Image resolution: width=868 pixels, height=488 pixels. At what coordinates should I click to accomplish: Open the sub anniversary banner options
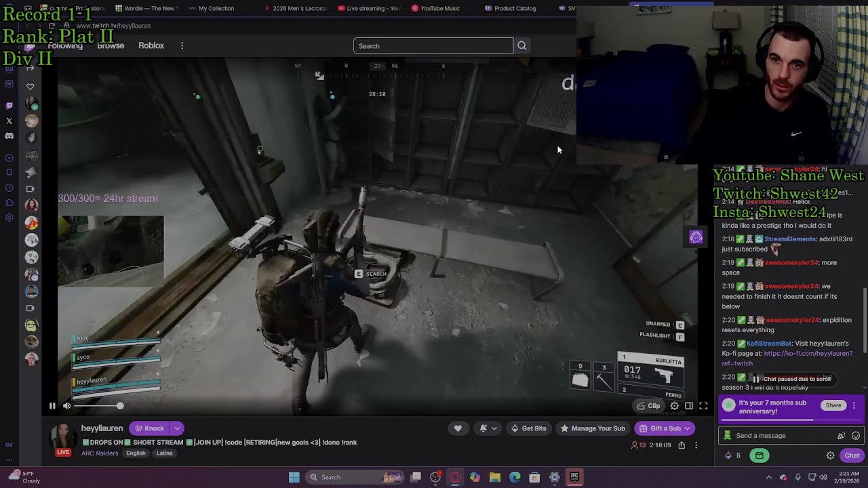coord(854,405)
